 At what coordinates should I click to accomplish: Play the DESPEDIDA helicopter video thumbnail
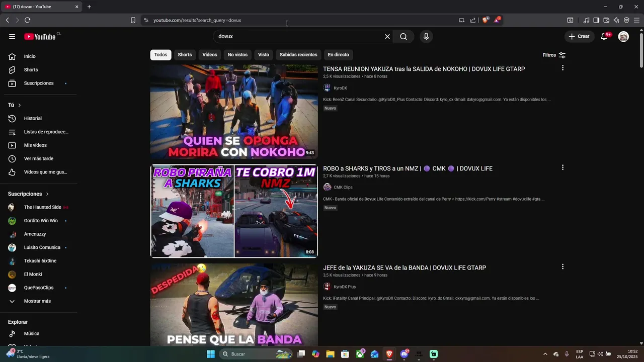[x=234, y=305]
